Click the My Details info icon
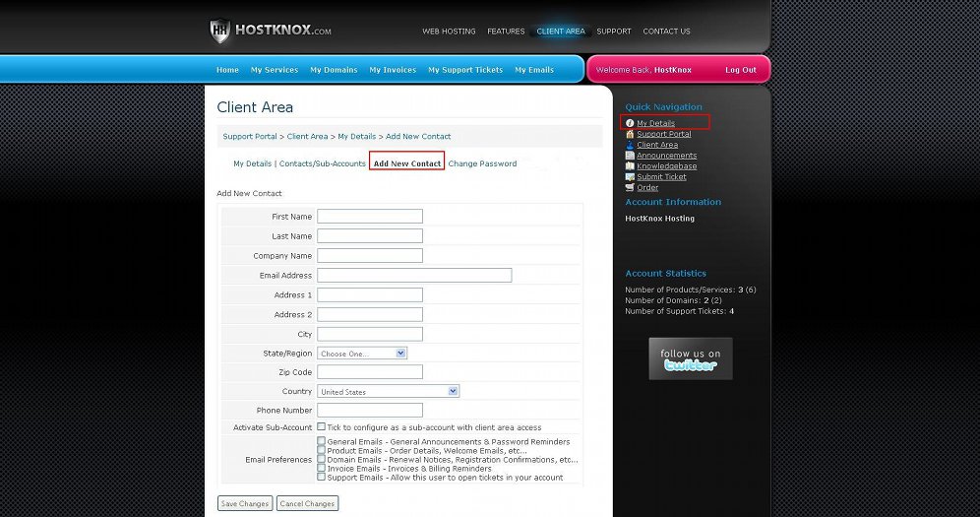Screen dimensions: 980x517 click(630, 123)
